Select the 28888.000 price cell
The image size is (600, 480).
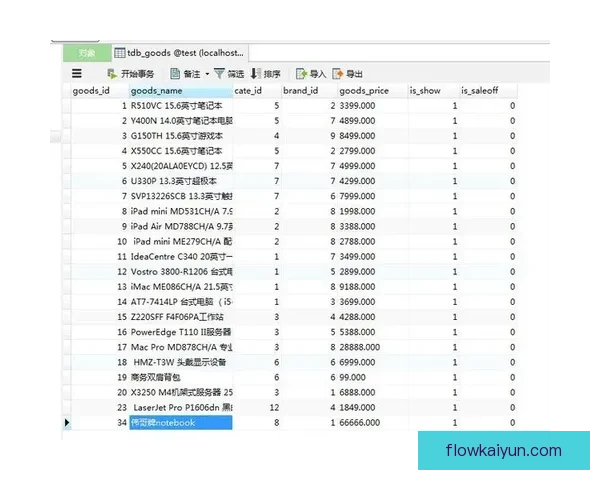pos(373,347)
